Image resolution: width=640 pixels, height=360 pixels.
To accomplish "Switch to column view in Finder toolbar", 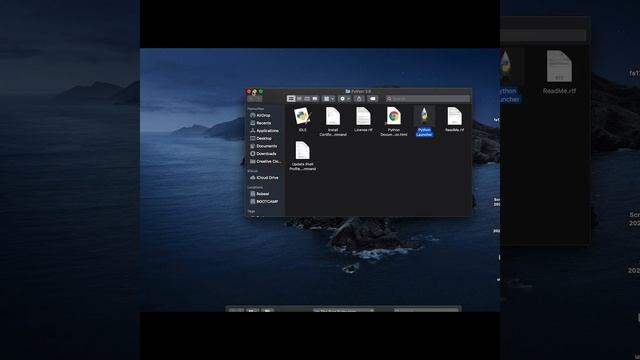I will pyautogui.click(x=307, y=98).
